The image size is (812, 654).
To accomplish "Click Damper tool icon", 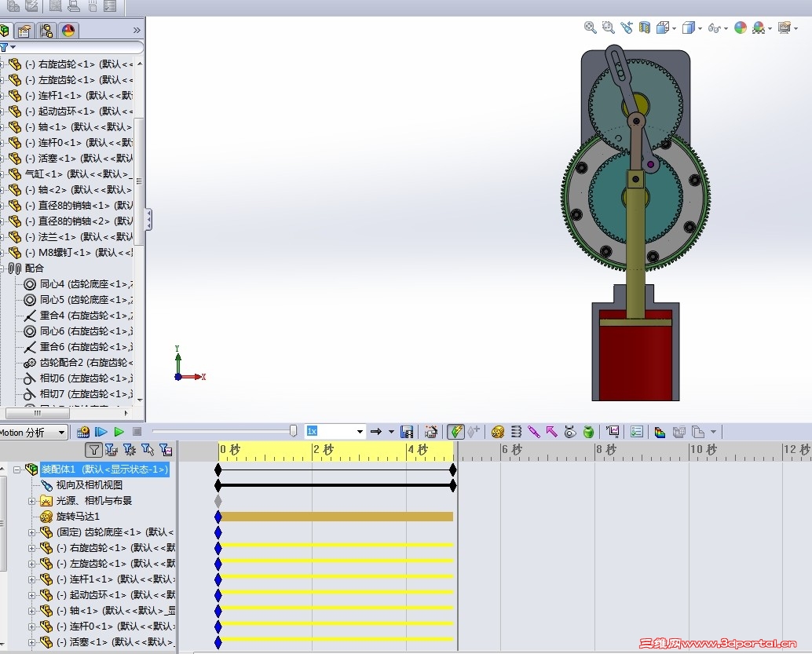I will click(533, 431).
